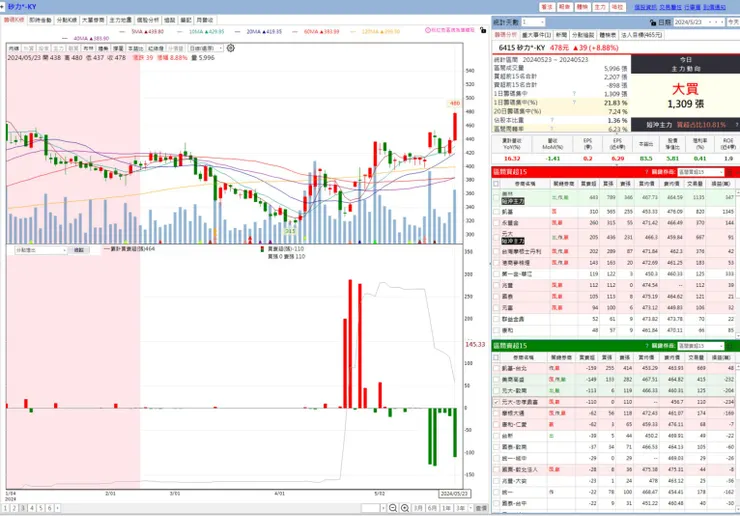Screen dimensions: 740x516
Task: Tick the checkbox for the 兆豐 row
Action: [496, 285]
